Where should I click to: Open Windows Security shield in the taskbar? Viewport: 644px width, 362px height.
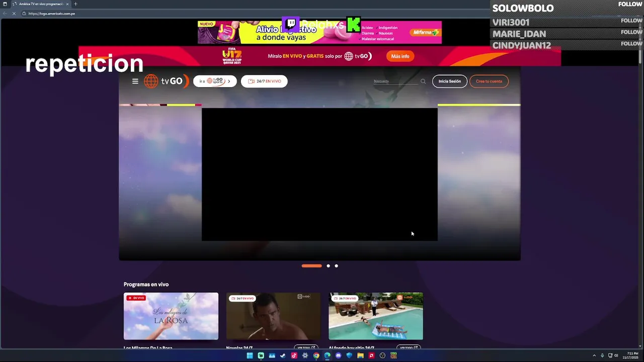pos(349,355)
